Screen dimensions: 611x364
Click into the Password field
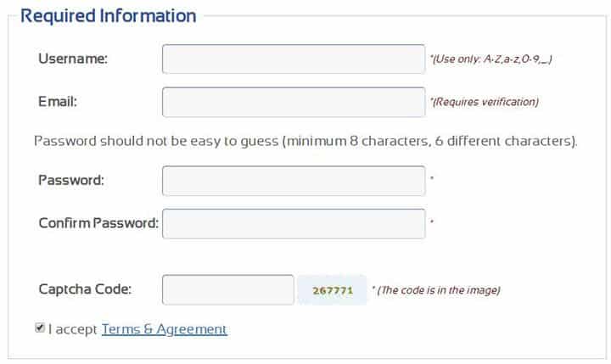(x=293, y=181)
